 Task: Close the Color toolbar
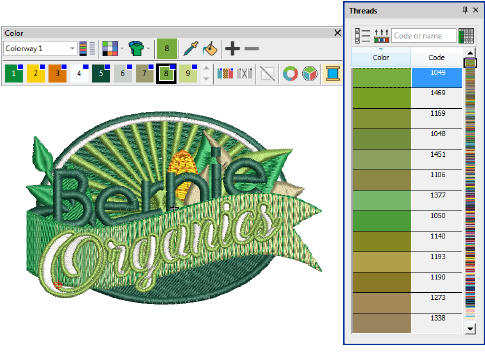pyautogui.click(x=337, y=33)
